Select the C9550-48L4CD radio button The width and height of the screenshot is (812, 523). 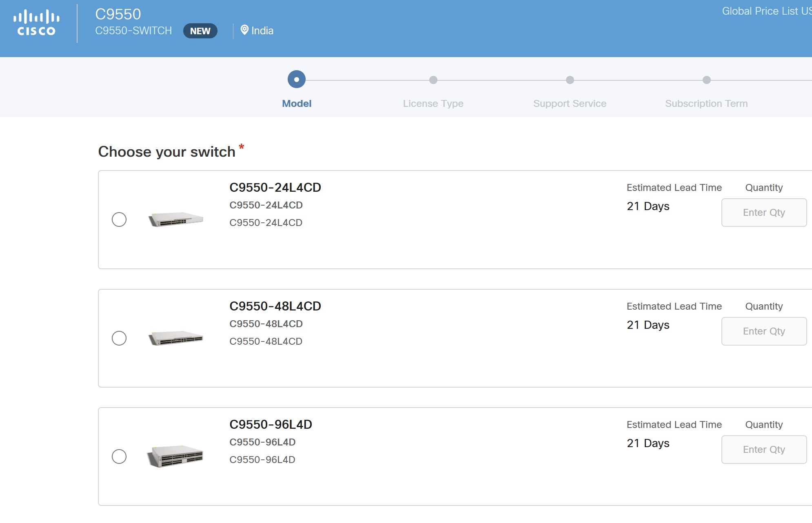[x=119, y=338]
